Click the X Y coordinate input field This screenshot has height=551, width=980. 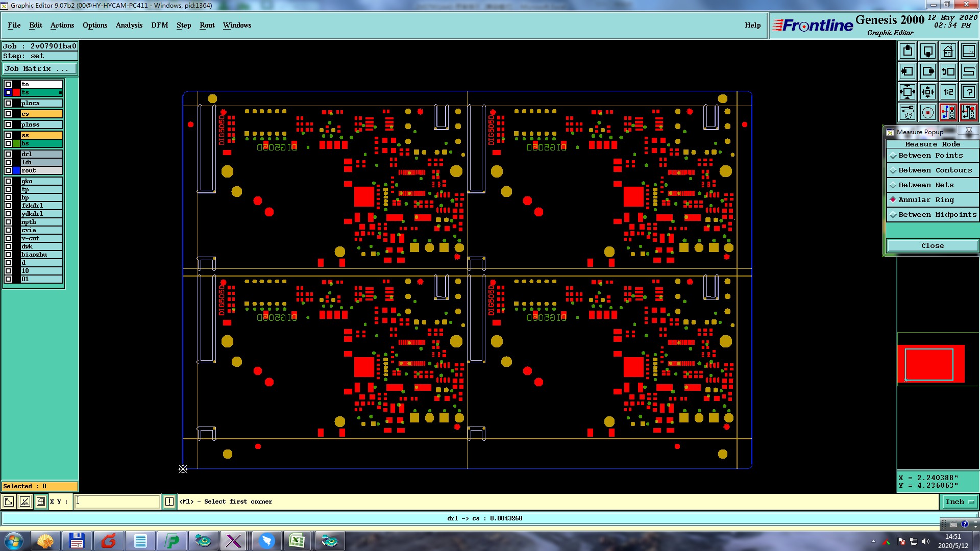[117, 502]
